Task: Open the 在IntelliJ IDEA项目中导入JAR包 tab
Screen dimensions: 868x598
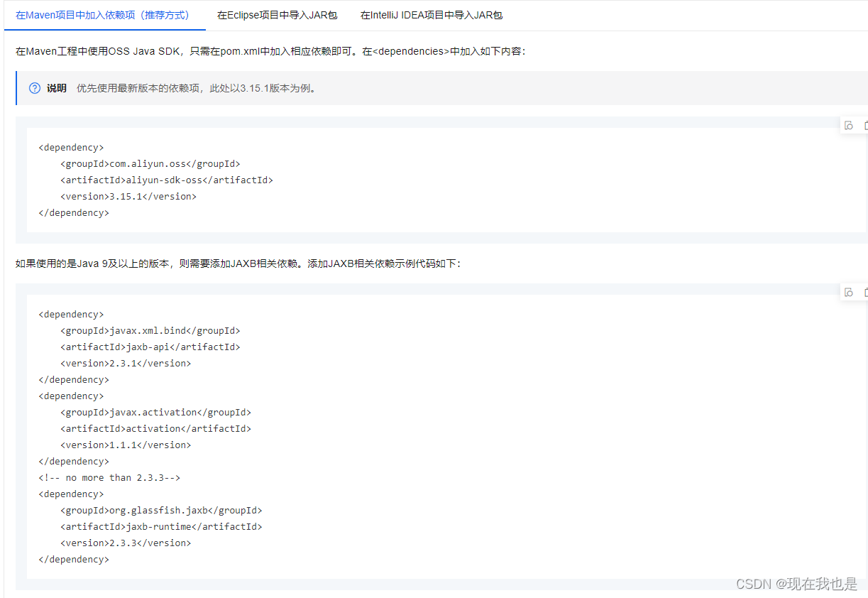Action: point(432,15)
